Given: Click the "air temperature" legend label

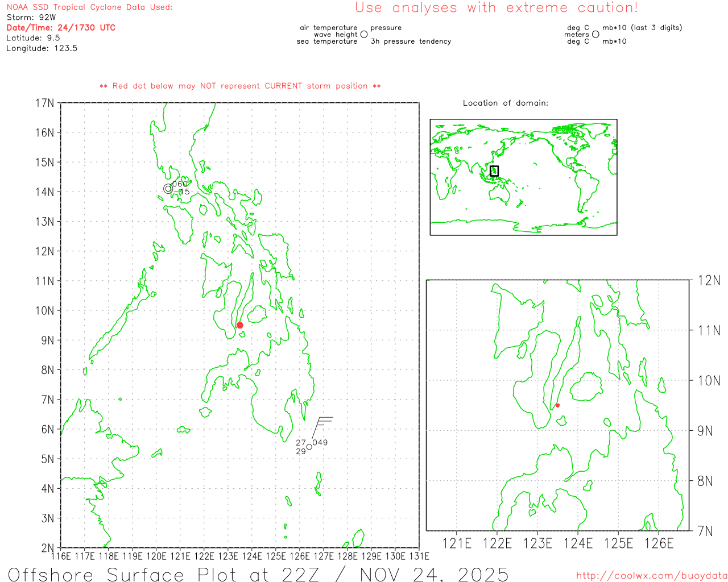Looking at the screenshot, I should point(329,28).
